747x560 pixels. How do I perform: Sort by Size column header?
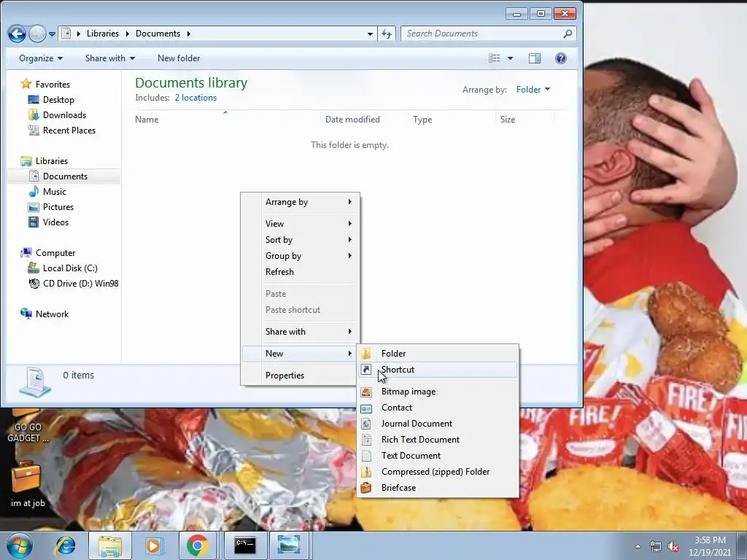pos(525,119)
